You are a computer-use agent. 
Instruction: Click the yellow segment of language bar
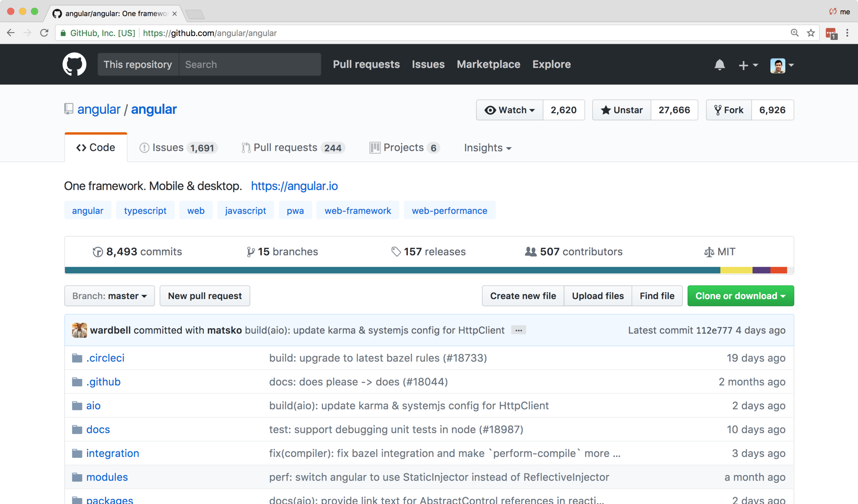point(736,270)
